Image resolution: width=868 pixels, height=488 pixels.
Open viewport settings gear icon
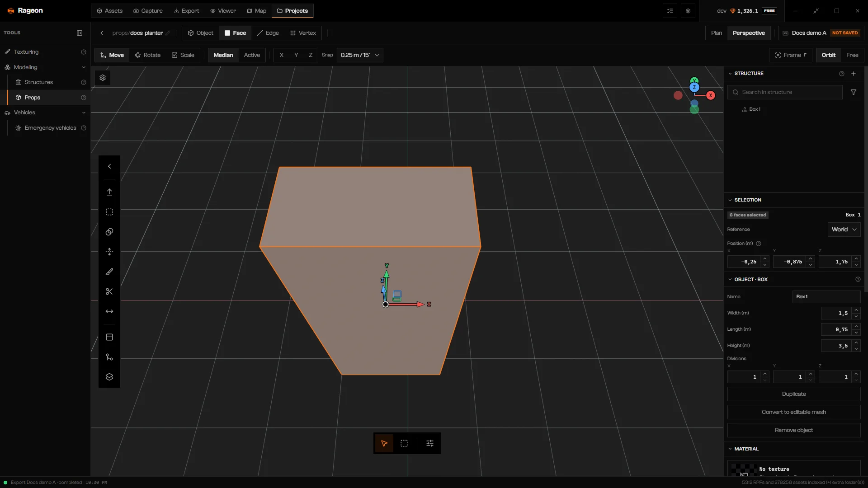coord(103,78)
